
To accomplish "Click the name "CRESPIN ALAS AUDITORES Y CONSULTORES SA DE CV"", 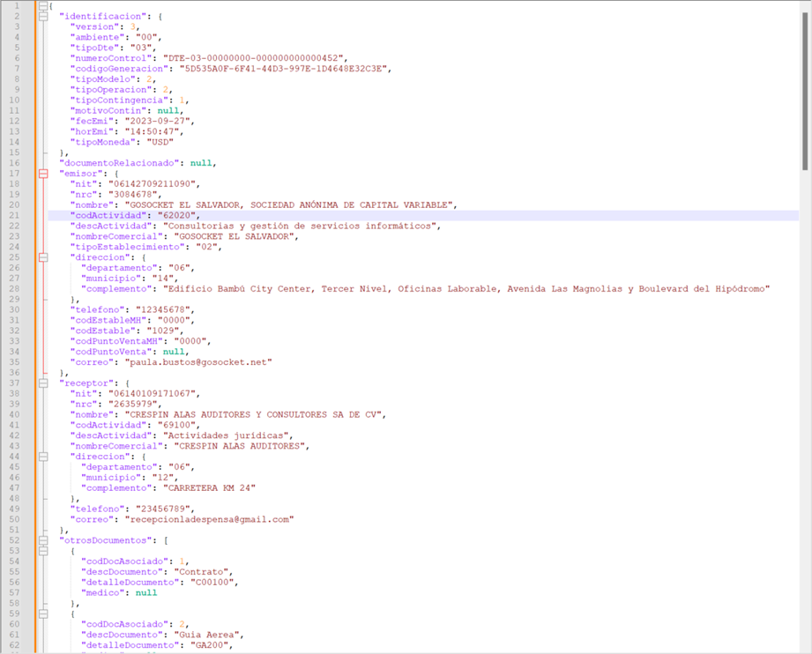I will 253,415.
